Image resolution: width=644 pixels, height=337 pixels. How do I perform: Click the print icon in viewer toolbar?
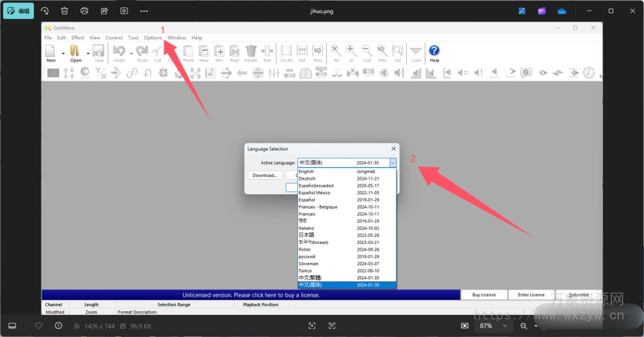[84, 11]
